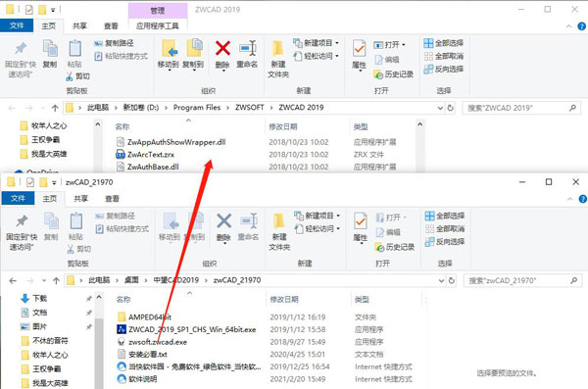Click Up arrow in zwCAD_21970 window navigation
This screenshot has height=389, width=588.
click(56, 280)
